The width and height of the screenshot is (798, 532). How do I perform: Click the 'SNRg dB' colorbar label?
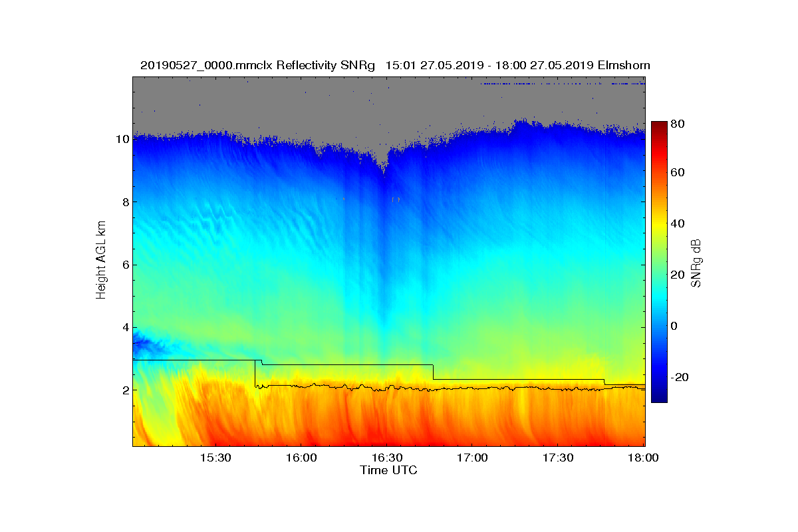coord(696,263)
